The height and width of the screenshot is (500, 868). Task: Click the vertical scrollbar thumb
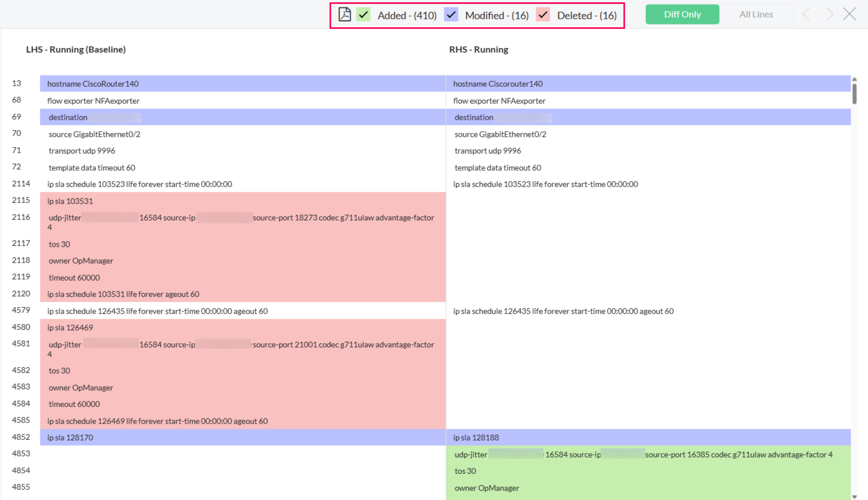[854, 94]
